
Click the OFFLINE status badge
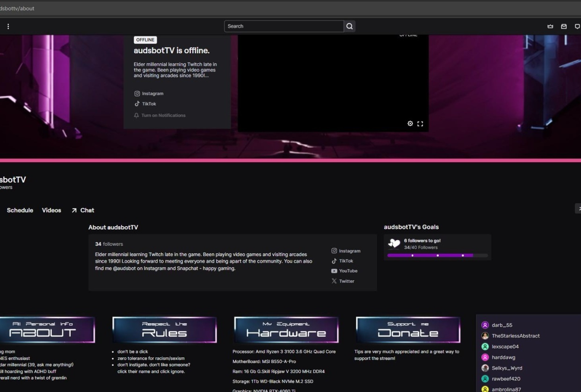pos(145,40)
